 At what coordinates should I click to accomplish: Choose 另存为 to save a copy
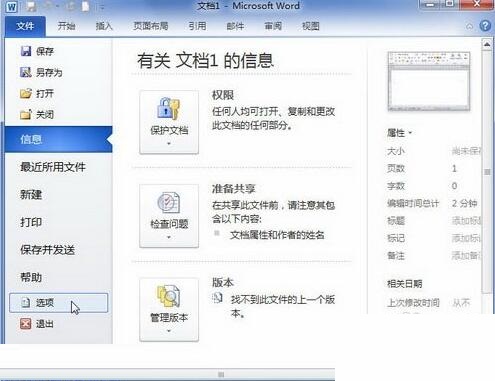pos(41,72)
